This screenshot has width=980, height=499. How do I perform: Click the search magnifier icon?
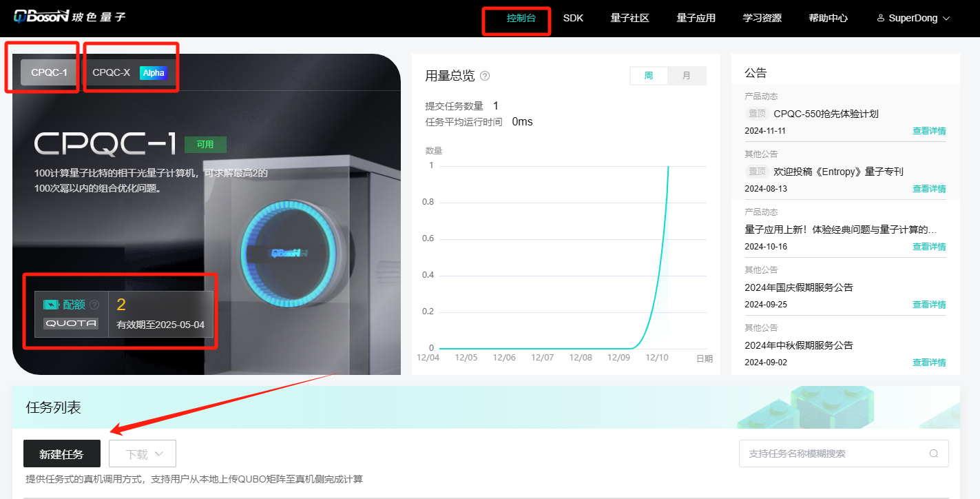pos(934,454)
